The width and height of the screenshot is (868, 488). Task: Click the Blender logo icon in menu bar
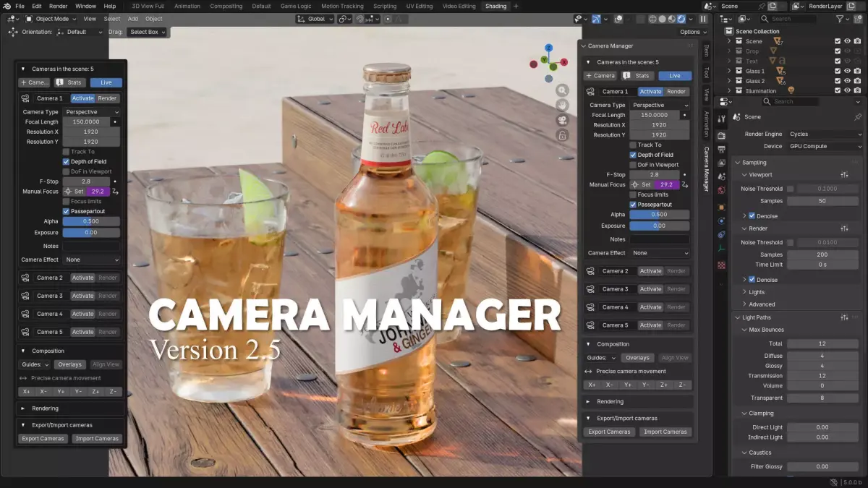[x=5, y=6]
